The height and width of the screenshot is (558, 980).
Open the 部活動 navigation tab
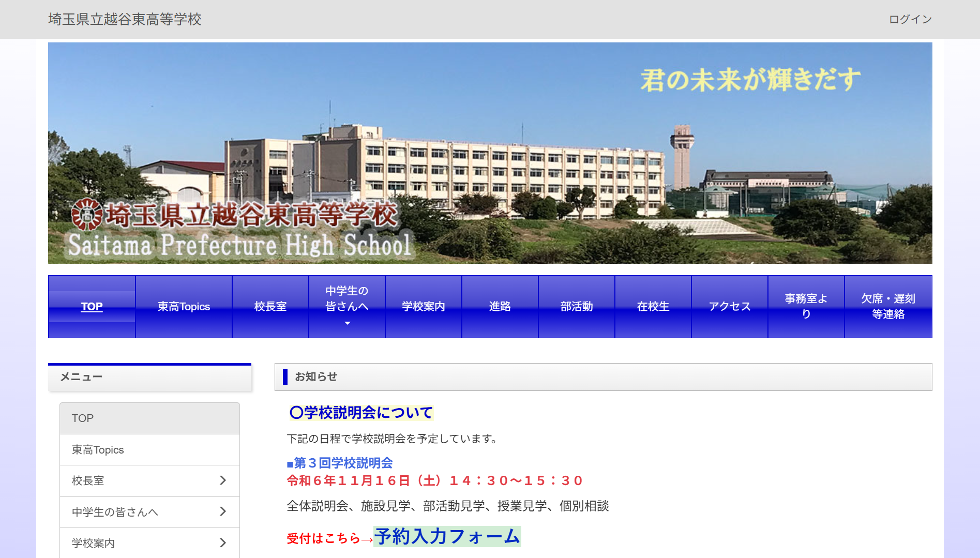coord(577,307)
